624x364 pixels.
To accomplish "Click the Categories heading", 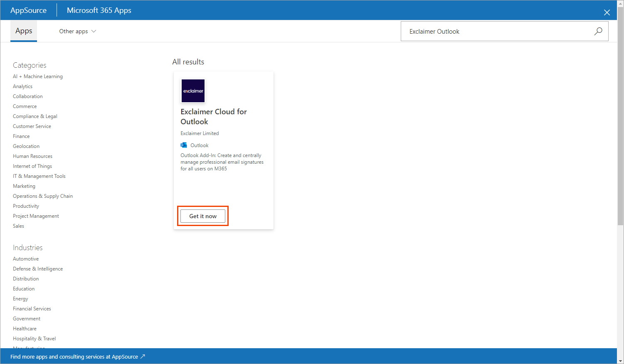I will click(x=30, y=65).
